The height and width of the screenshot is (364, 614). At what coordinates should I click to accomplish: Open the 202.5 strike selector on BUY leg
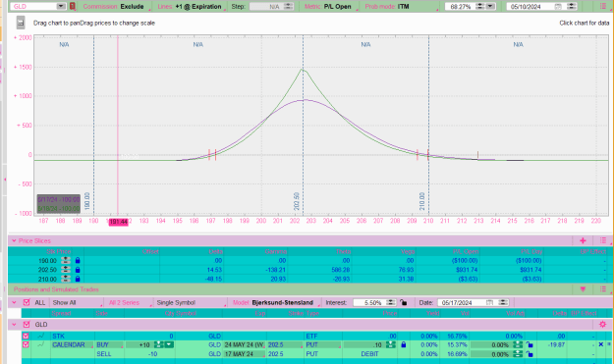(285, 344)
